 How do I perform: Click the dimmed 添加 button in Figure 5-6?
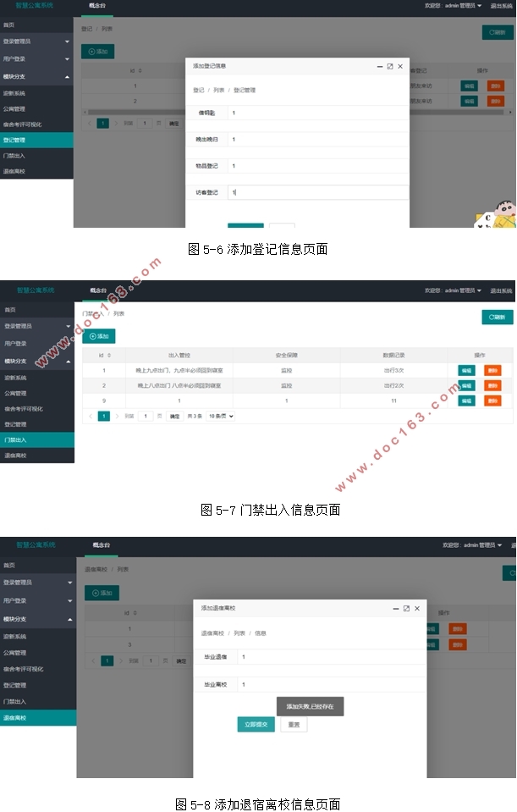pos(98,52)
